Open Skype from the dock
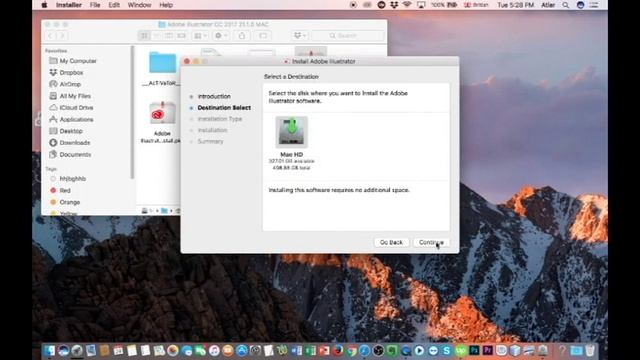The image size is (640, 360). pos(447,350)
